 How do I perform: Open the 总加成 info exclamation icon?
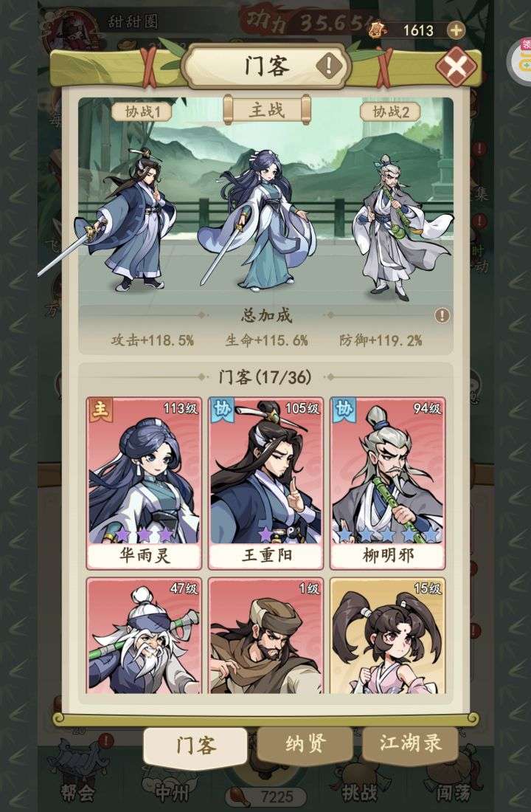tap(442, 315)
